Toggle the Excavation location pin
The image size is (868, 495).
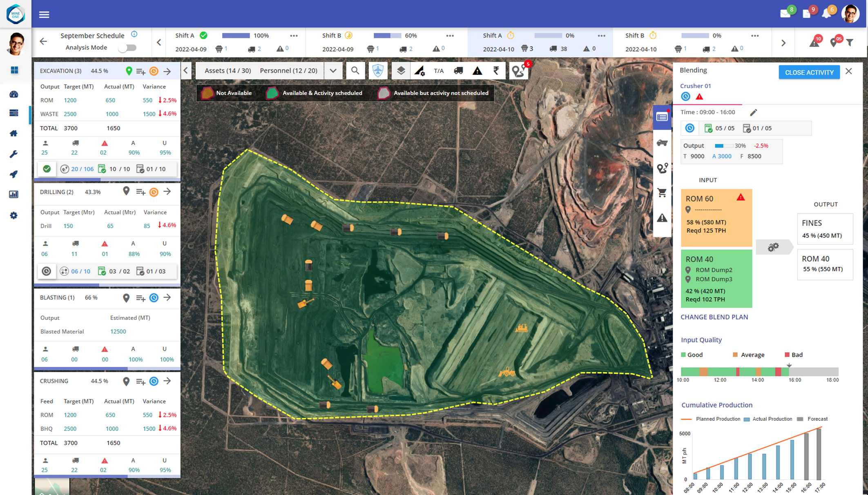pos(129,71)
